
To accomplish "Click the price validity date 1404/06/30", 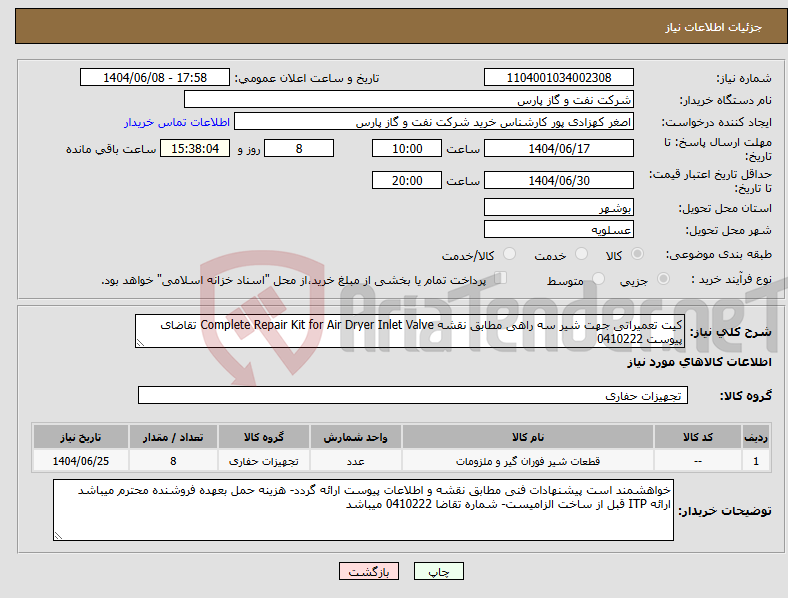I will [x=558, y=180].
